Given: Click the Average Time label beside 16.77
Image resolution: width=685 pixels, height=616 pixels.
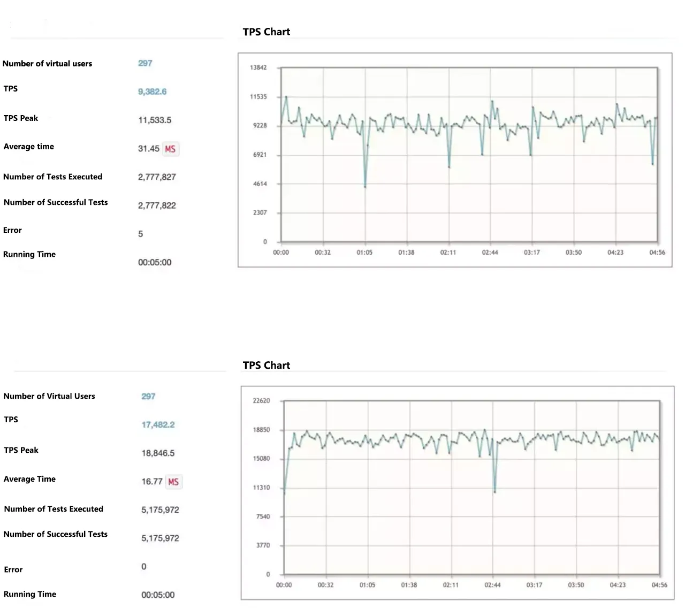Looking at the screenshot, I should [29, 479].
